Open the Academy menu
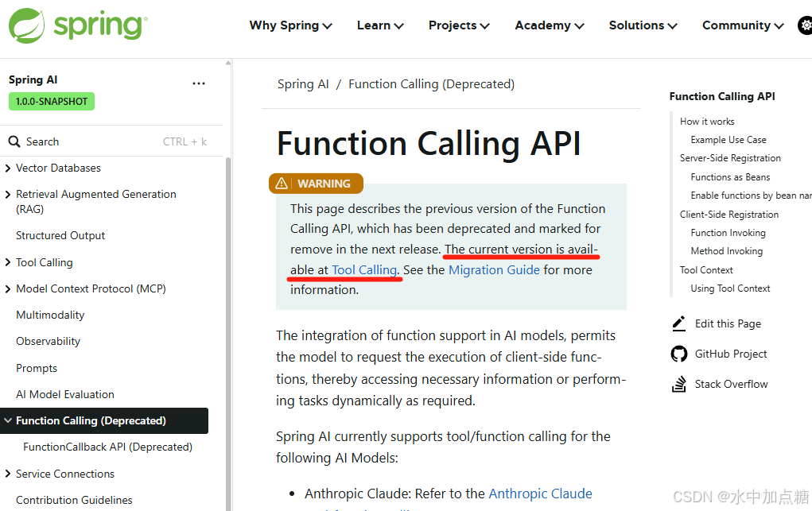Viewport: 812px width, 511px height. click(x=550, y=25)
